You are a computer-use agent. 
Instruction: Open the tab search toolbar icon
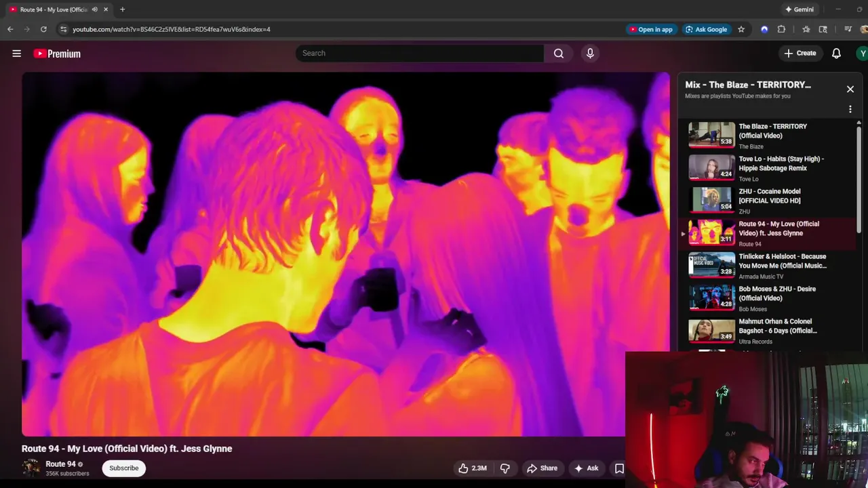(823, 29)
